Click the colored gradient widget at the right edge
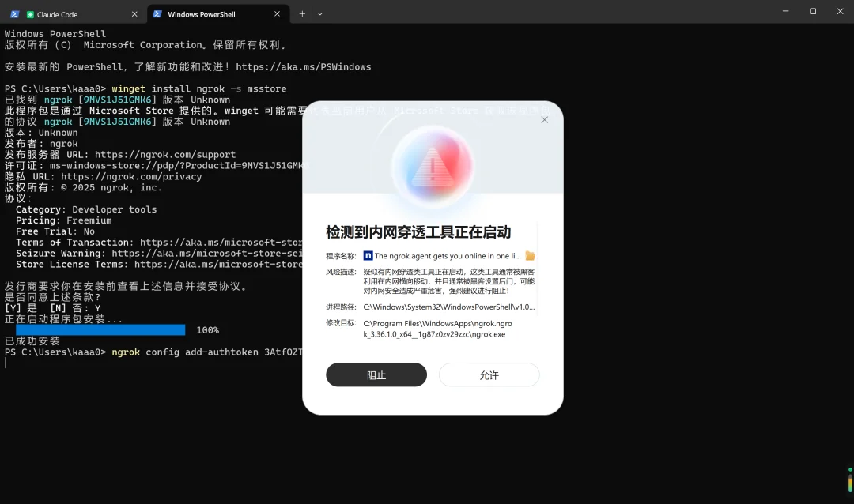854x504 pixels. (849, 483)
